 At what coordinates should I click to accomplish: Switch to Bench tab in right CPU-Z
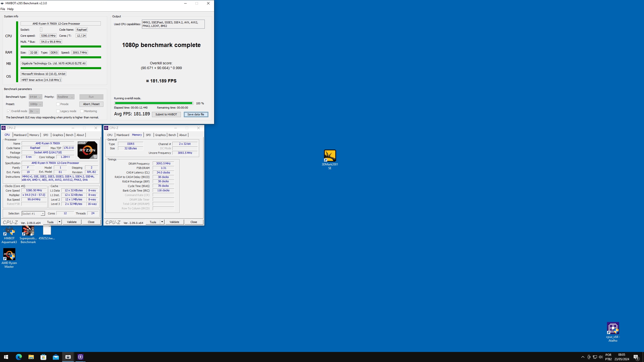172,135
